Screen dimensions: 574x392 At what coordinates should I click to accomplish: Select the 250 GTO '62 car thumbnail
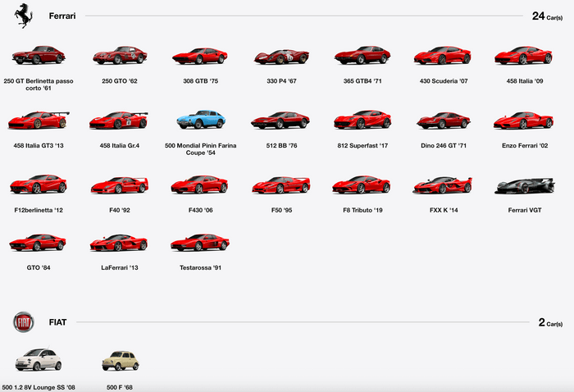tap(120, 55)
